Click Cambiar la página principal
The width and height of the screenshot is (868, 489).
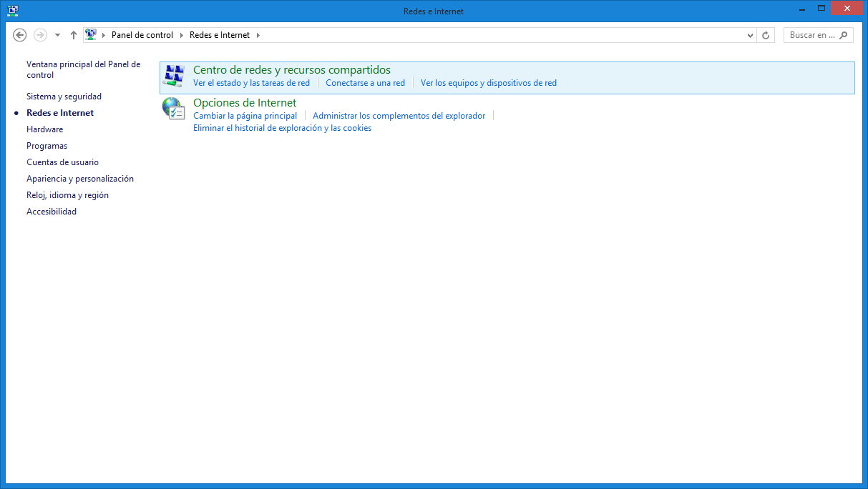coord(245,116)
